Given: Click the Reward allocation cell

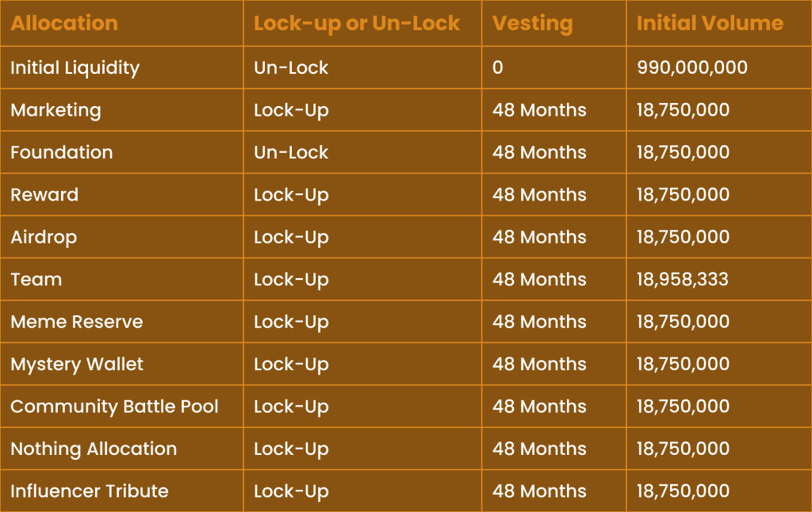Looking at the screenshot, I should pos(44,195).
